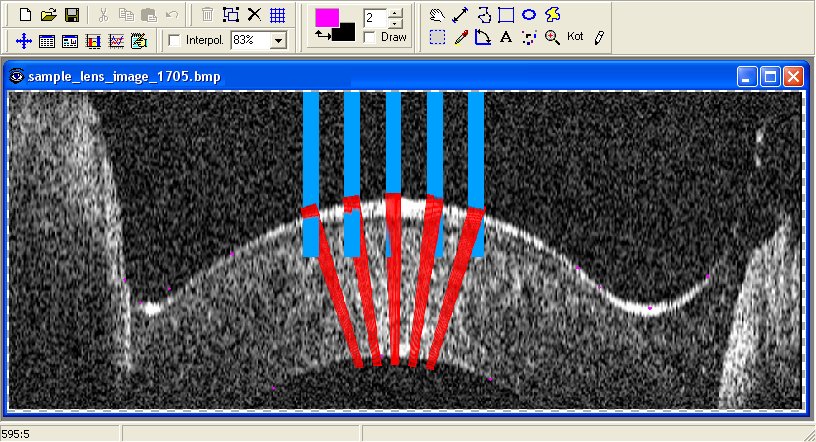Maximize the sample_lens_image_1705.bmp window

[x=770, y=77]
